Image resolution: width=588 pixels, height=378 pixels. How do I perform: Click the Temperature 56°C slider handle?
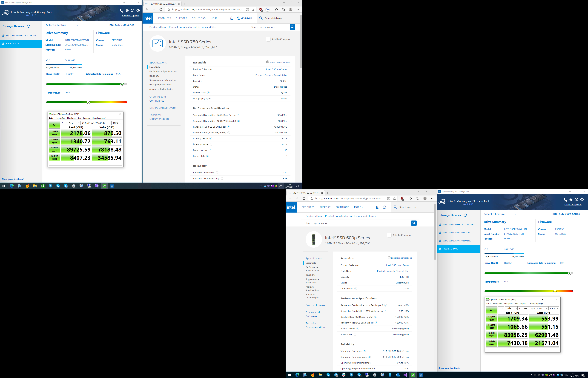pos(555,291)
